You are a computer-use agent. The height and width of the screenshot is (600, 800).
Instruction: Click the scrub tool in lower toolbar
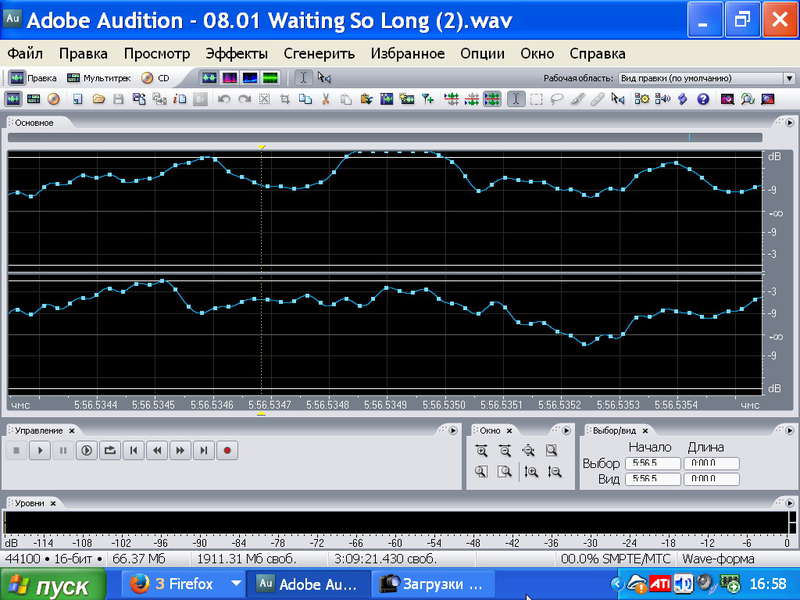[618, 99]
